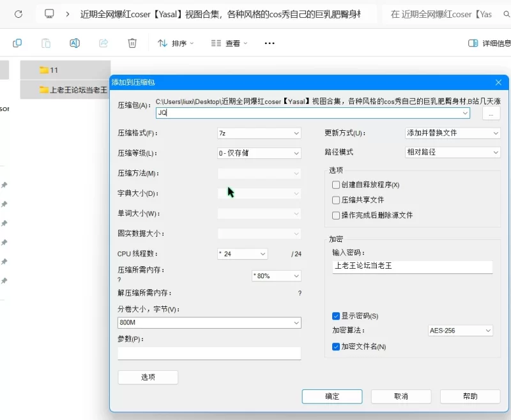Open the 排序 sort menu
Viewport: 511px width, 420px height.
click(x=176, y=43)
